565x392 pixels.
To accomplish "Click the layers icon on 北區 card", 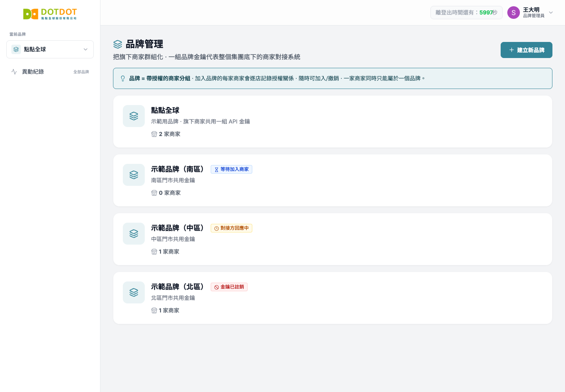I will [x=134, y=292].
